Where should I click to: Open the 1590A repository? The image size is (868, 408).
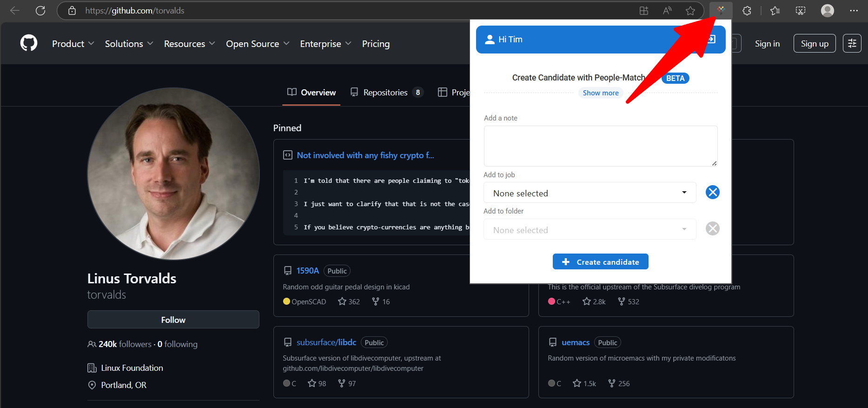308,271
